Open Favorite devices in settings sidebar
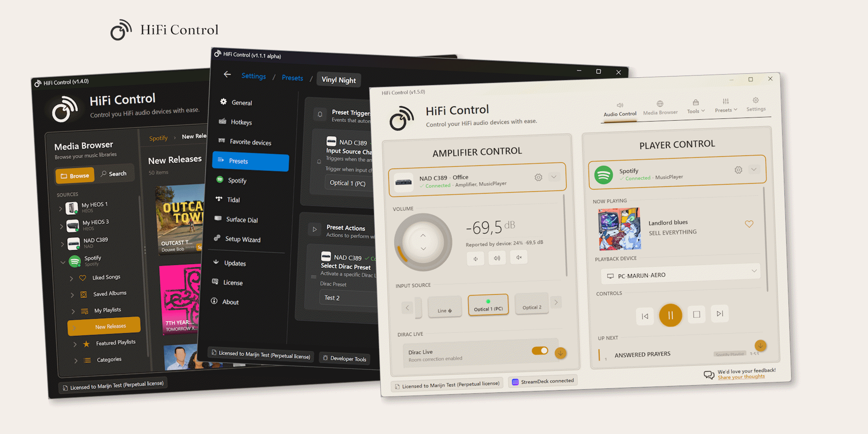Screen dimensions: 868x434 250,142
